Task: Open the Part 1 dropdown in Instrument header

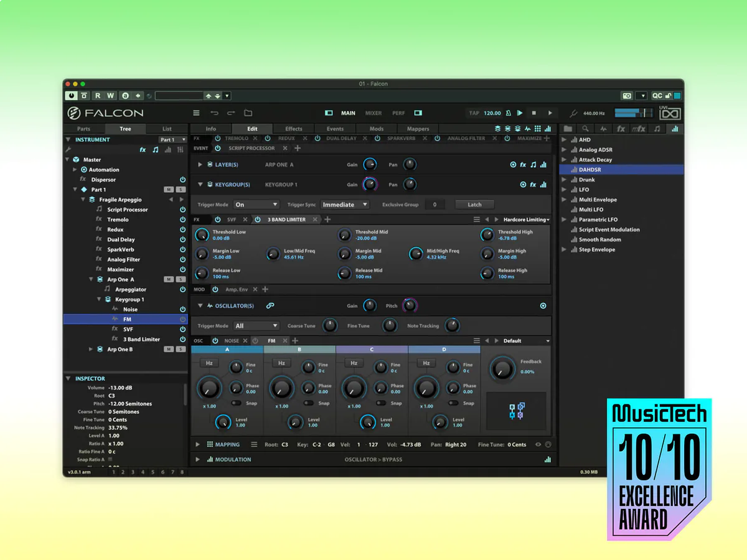Action: pyautogui.click(x=172, y=139)
